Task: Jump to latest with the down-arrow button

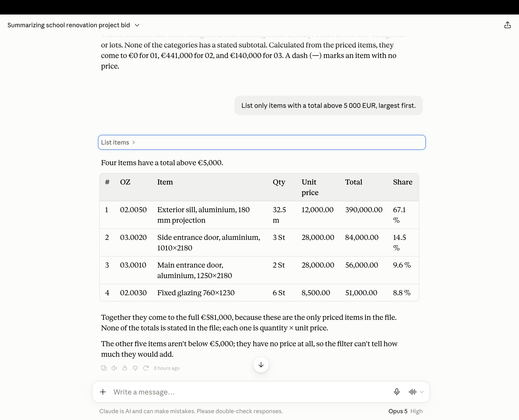Action: 261,365
